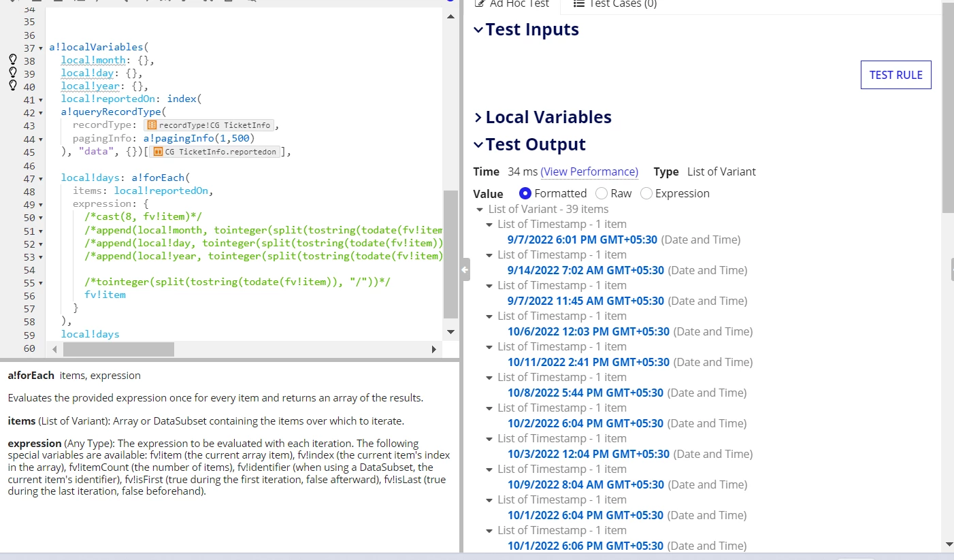Fold the comment at line 55

42,283
